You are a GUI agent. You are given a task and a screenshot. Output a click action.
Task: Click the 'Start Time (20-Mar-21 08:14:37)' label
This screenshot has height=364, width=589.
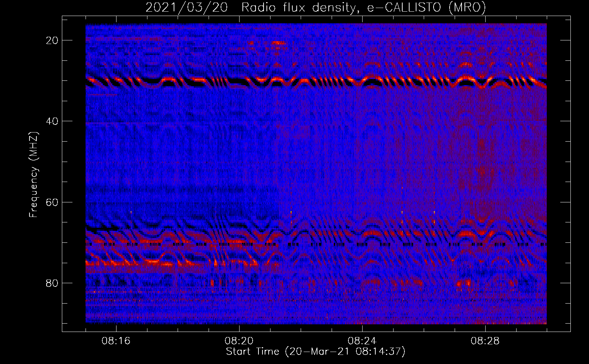point(316,352)
